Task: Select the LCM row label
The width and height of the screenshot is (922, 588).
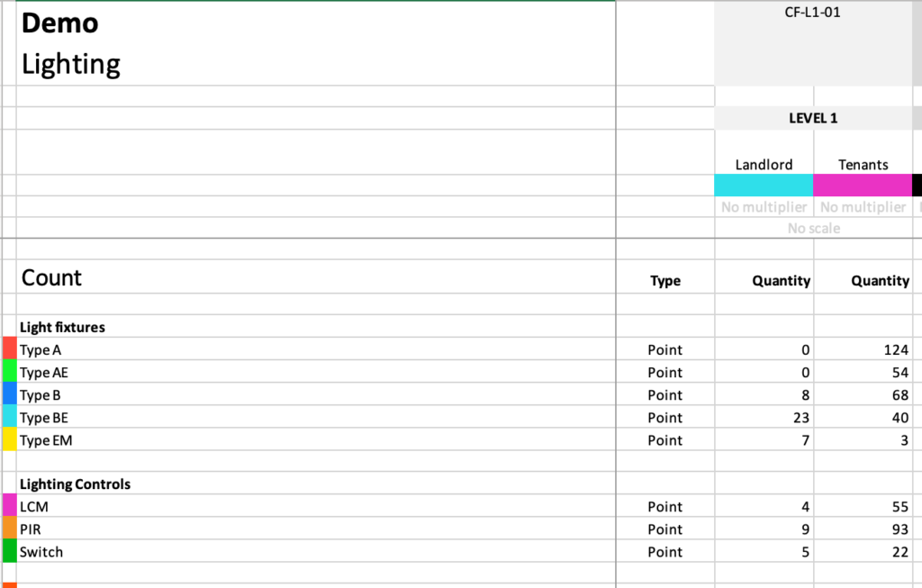Action: click(x=34, y=507)
